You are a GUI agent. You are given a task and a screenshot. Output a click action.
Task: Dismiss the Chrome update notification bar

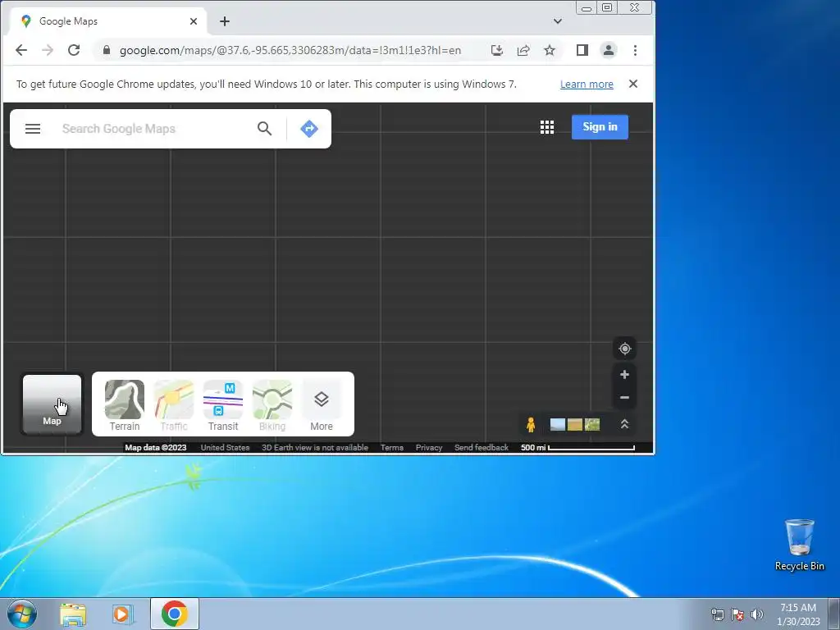pos(633,84)
